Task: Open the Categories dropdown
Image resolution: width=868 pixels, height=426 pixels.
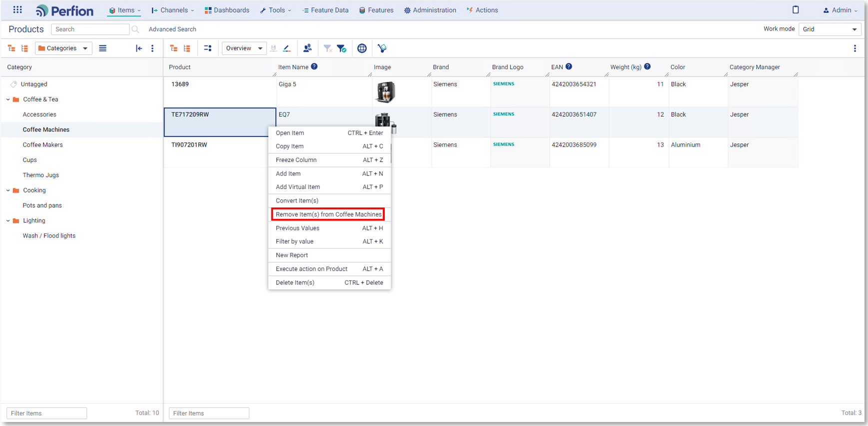Action: 63,48
